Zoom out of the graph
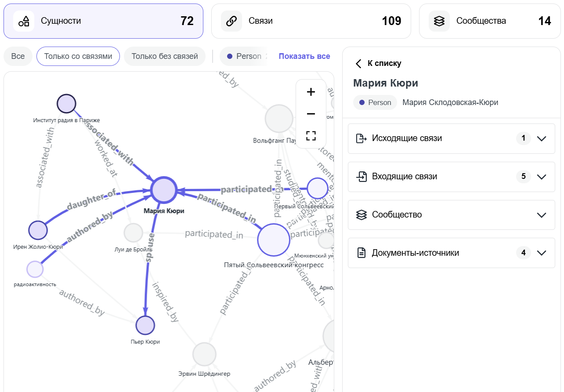Image resolution: width=564 pixels, height=392 pixels. [311, 114]
